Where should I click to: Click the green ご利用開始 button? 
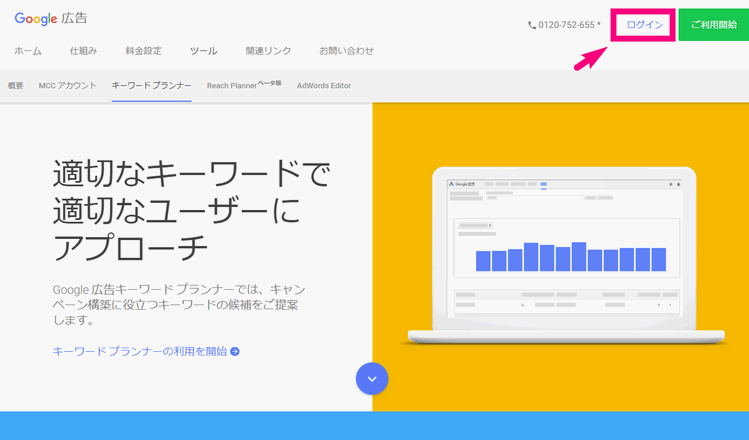click(x=714, y=25)
